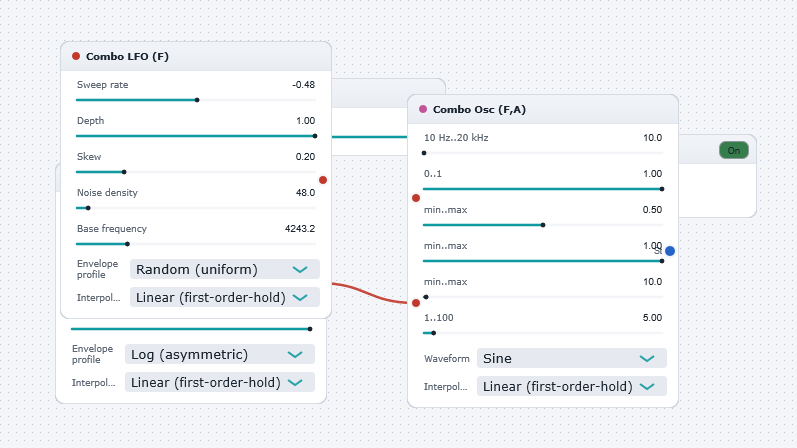Click the min..max value 0.50

click(652, 210)
